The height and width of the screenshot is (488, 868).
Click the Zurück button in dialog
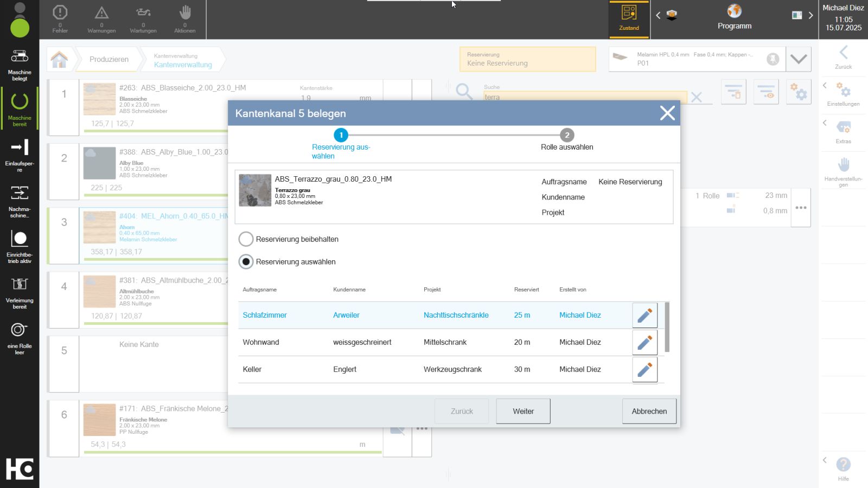[462, 411]
